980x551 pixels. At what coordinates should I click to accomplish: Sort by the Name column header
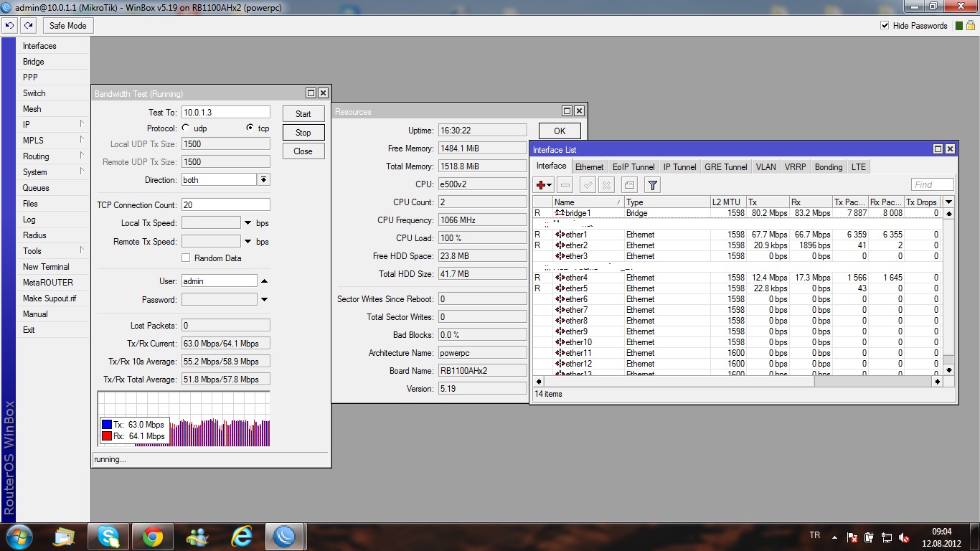click(x=588, y=202)
